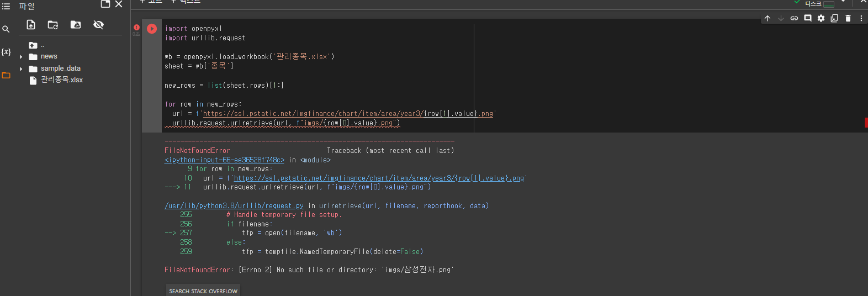This screenshot has width=868, height=296.
Task: Open cell editor settings gear
Action: pos(821,18)
